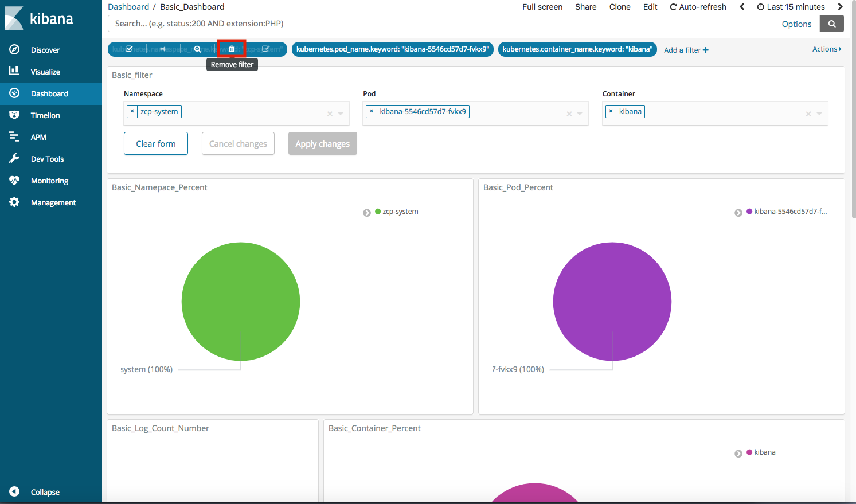Open the Visualize bar chart icon

tap(14, 71)
